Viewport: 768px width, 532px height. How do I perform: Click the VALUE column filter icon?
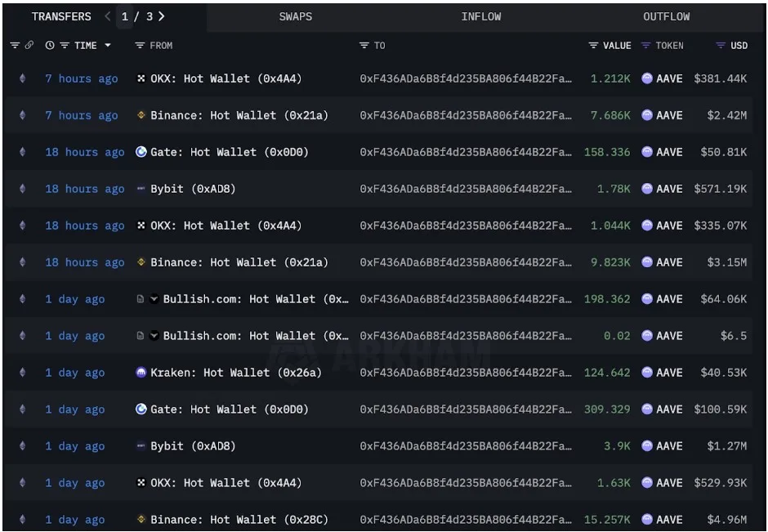coord(593,45)
